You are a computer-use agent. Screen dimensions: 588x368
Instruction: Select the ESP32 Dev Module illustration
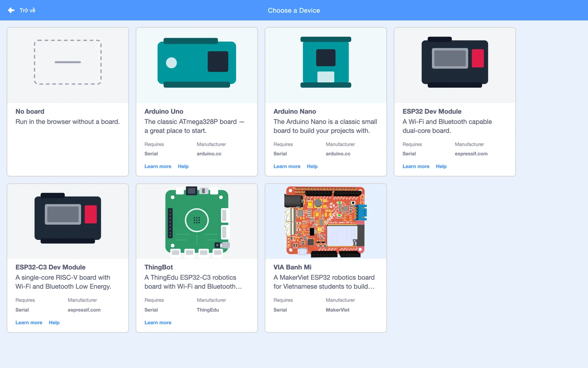[455, 62]
